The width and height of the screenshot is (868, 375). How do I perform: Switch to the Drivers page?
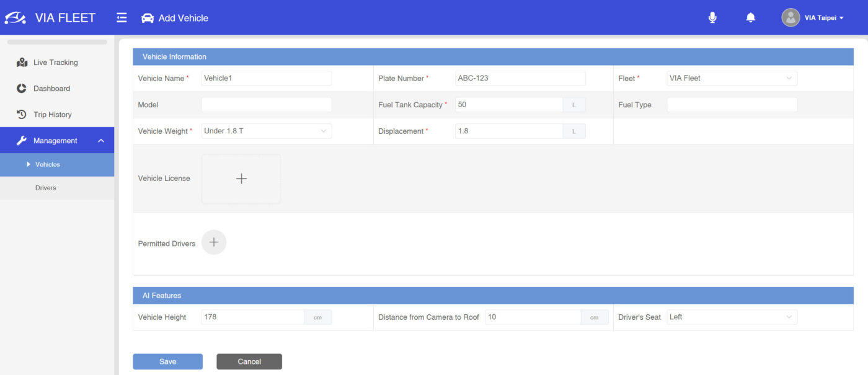[x=45, y=187]
